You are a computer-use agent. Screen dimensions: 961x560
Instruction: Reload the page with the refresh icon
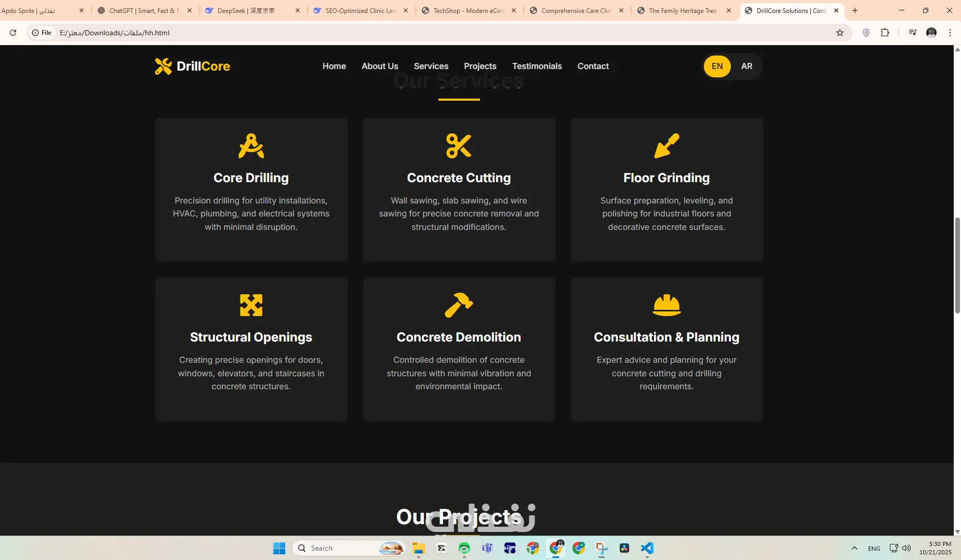(13, 33)
